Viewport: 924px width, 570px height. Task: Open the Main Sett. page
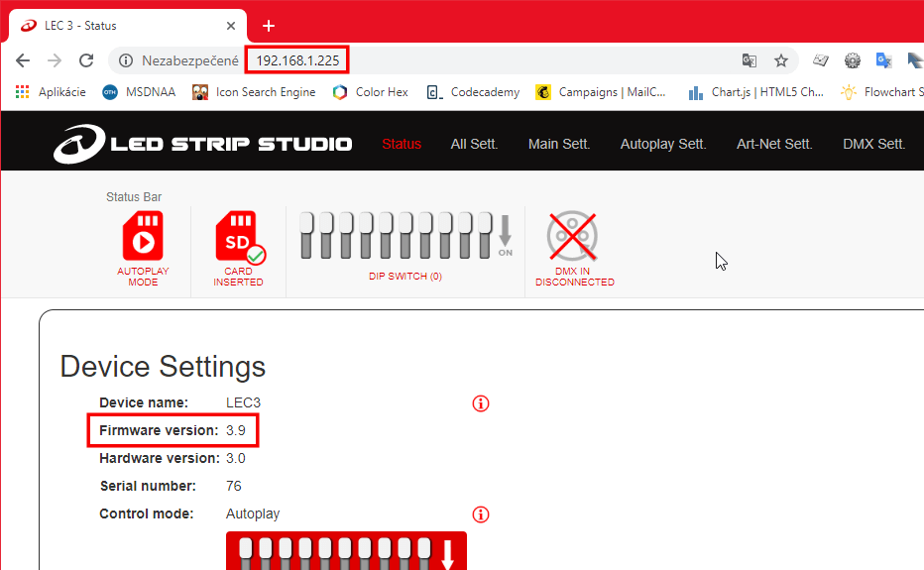point(559,144)
